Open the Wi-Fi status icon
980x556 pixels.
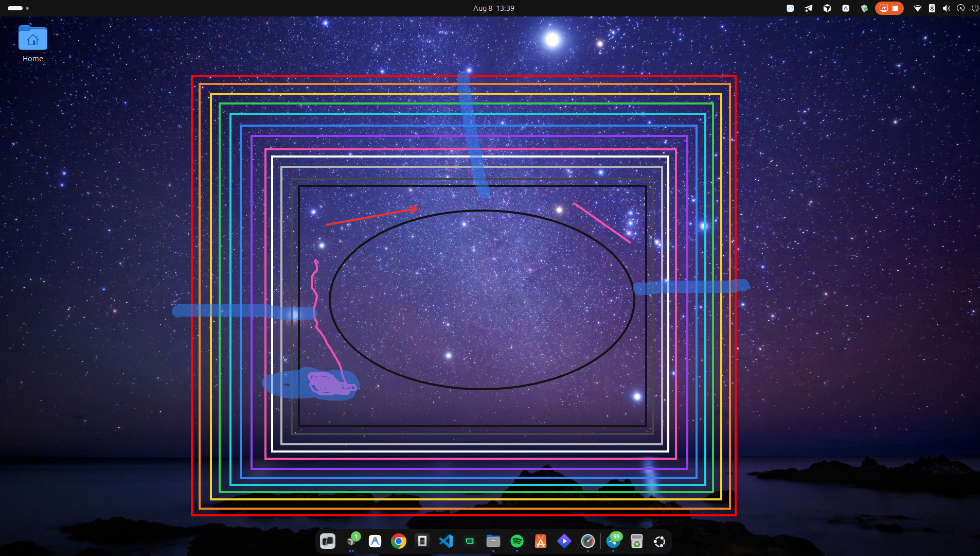tap(917, 8)
